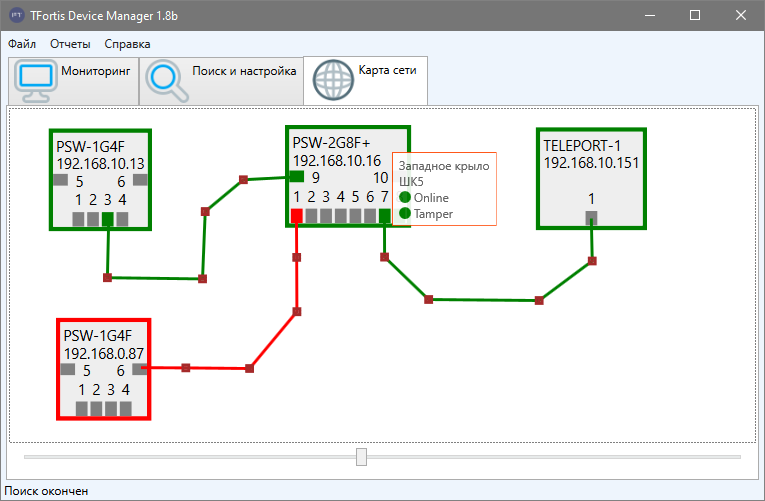This screenshot has height=501, width=765.
Task: Select port 2 on PSW-1G4F 192.168.10.13
Action: click(x=93, y=219)
